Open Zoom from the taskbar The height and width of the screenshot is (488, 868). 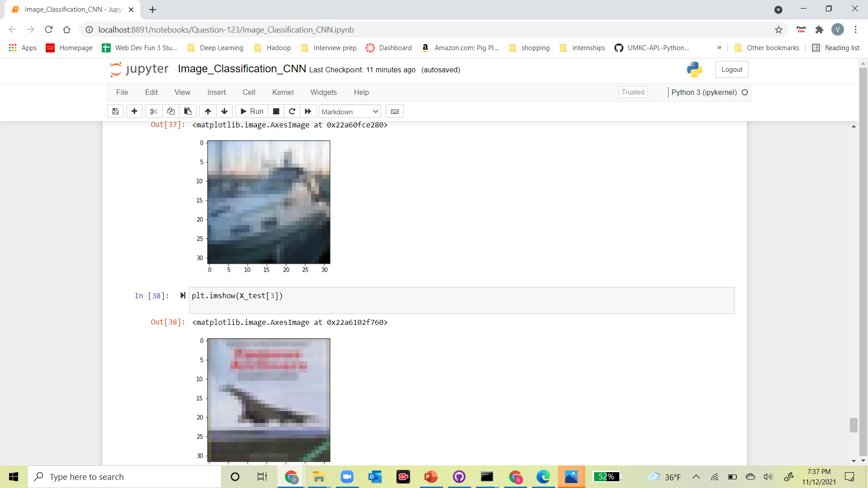pyautogui.click(x=347, y=477)
